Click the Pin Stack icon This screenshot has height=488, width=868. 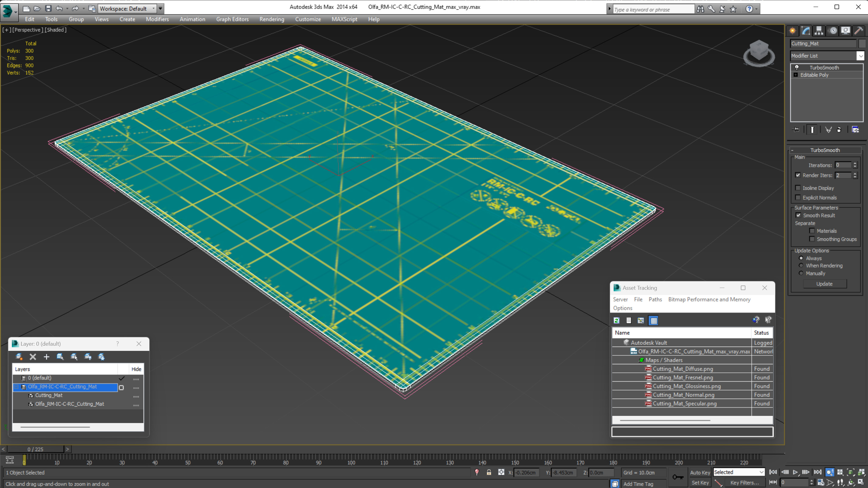[x=796, y=130]
